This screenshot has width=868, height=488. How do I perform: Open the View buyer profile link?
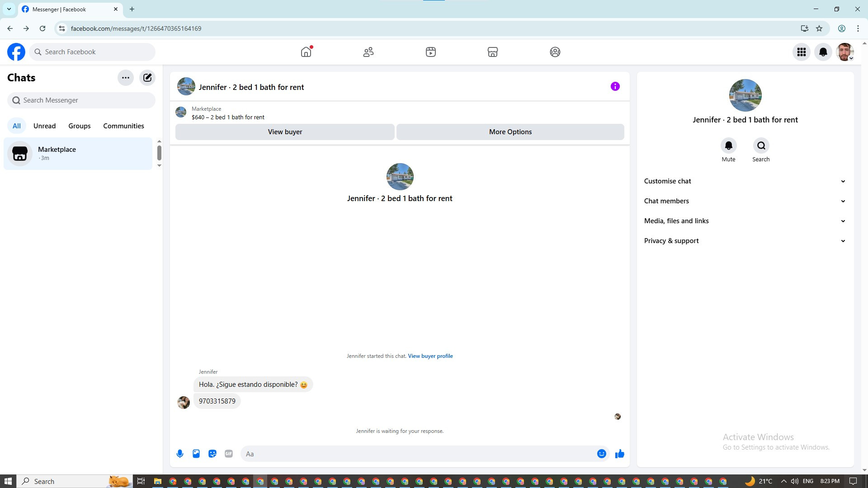[430, 356]
